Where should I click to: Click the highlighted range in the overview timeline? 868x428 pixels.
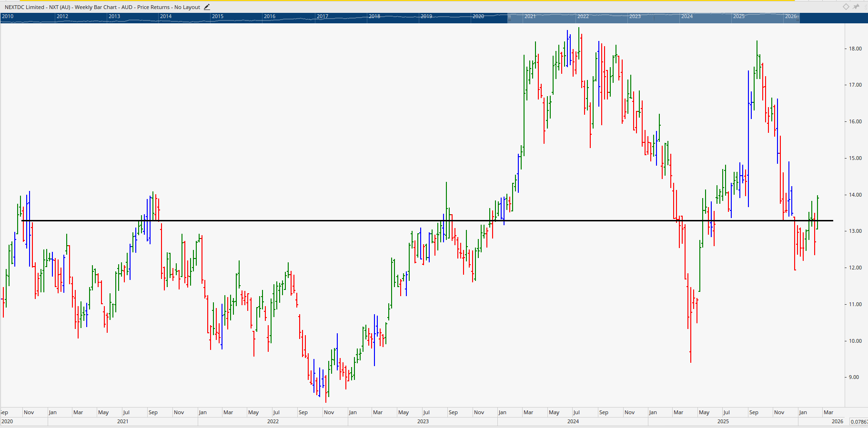click(653, 18)
